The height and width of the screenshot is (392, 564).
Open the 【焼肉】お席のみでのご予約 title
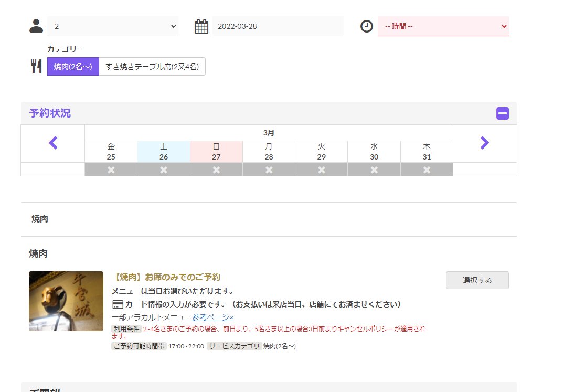(x=166, y=277)
